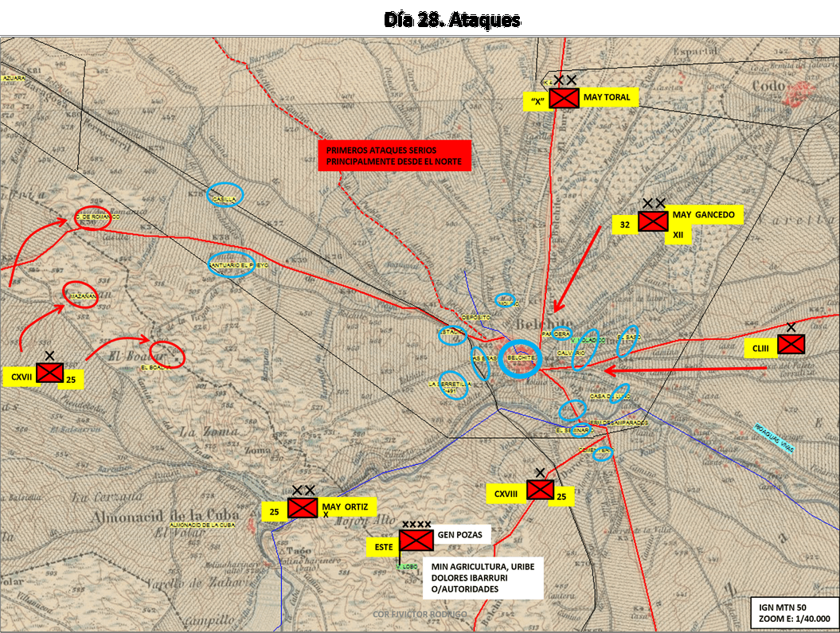Click the blue oval over LA SERRETILLA
The width and height of the screenshot is (840, 633).
tap(453, 385)
